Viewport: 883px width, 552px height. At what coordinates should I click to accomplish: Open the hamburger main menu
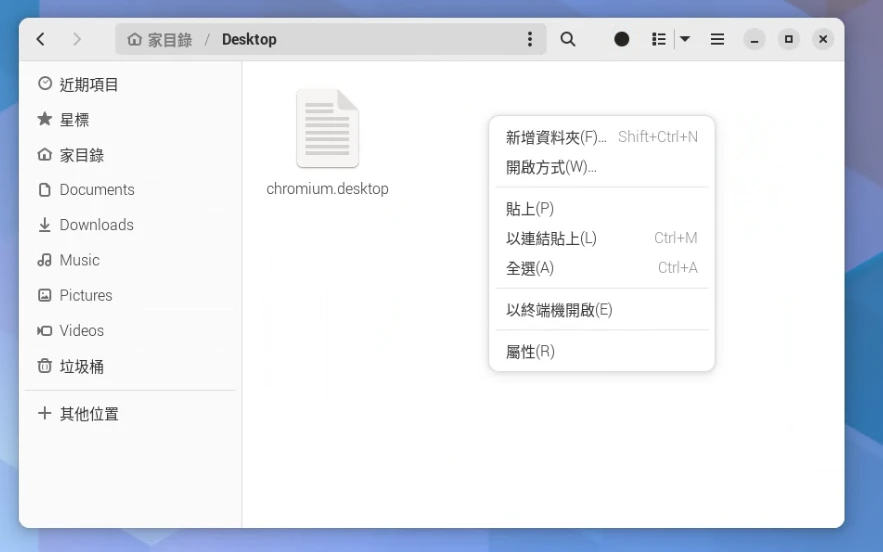[717, 39]
